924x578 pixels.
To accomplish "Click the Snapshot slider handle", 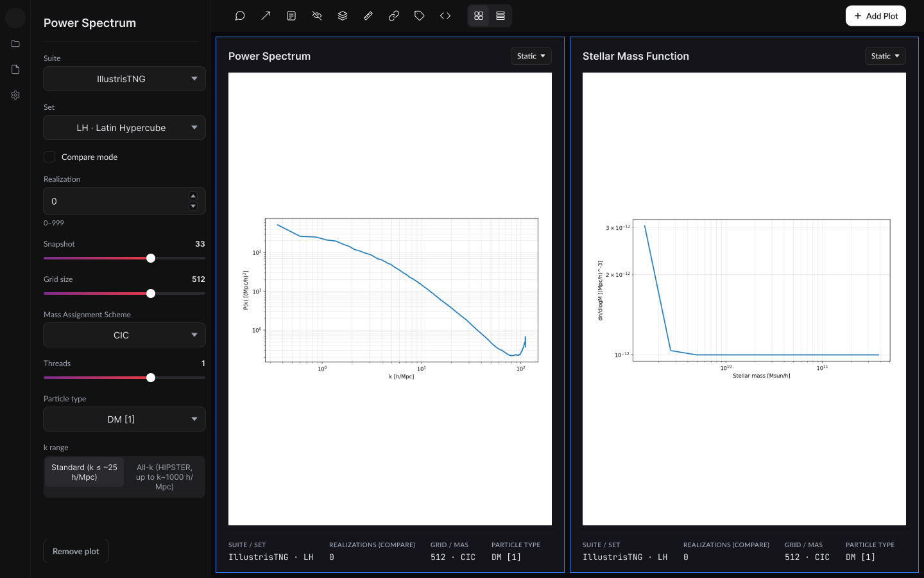I will click(x=151, y=258).
